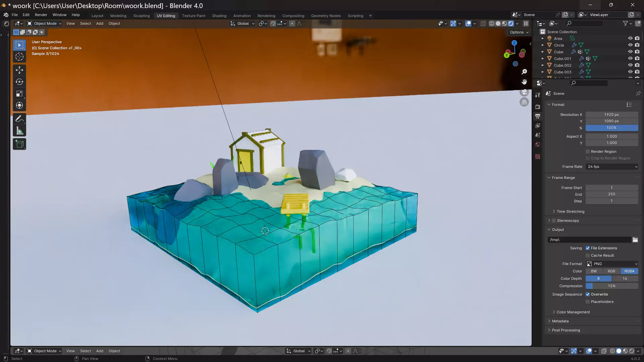The image size is (644, 362).
Task: Hide the Circle object with eye icon
Action: click(x=630, y=45)
